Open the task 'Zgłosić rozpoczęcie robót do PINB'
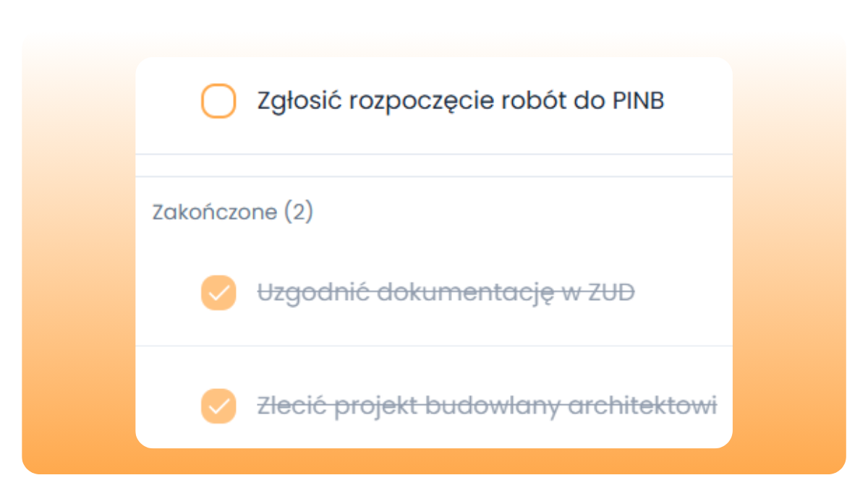Viewport: 868px width, 496px height. [x=461, y=101]
